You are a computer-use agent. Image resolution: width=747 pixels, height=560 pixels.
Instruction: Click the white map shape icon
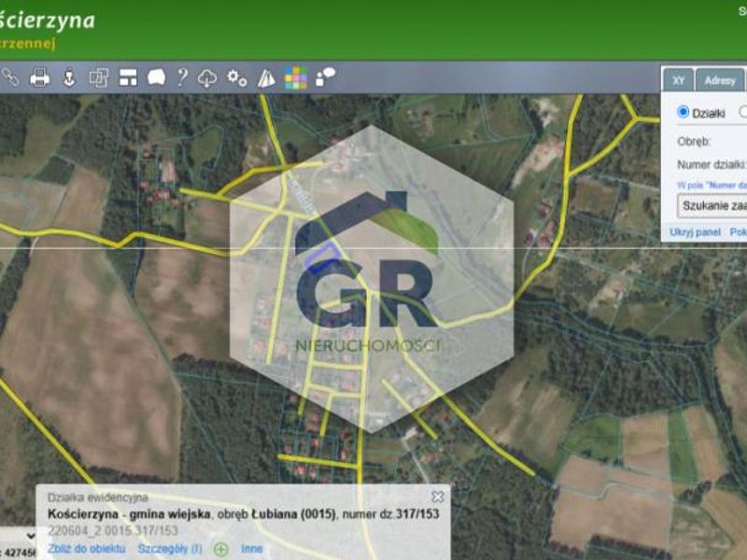point(156,77)
